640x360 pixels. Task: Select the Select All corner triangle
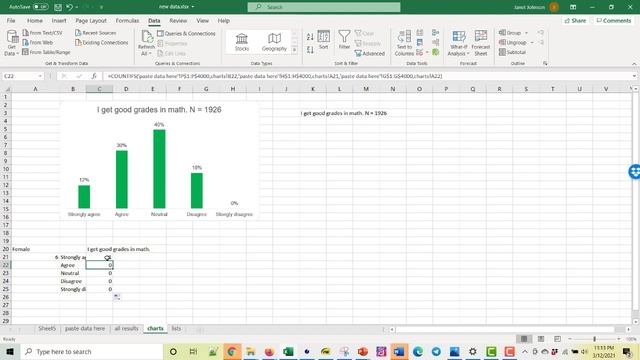[x=6, y=89]
